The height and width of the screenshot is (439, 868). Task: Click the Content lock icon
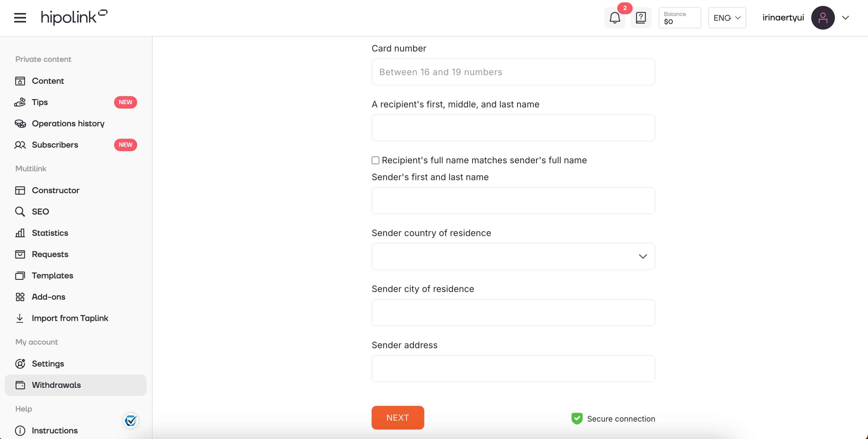[20, 81]
